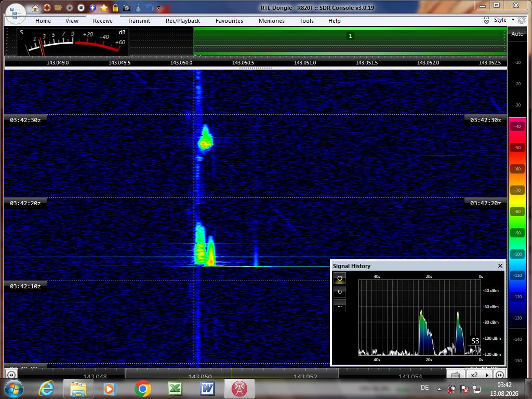Image resolution: width=532 pixels, height=399 pixels.
Task: Click the gear icon right of Style
Action: click(x=522, y=20)
